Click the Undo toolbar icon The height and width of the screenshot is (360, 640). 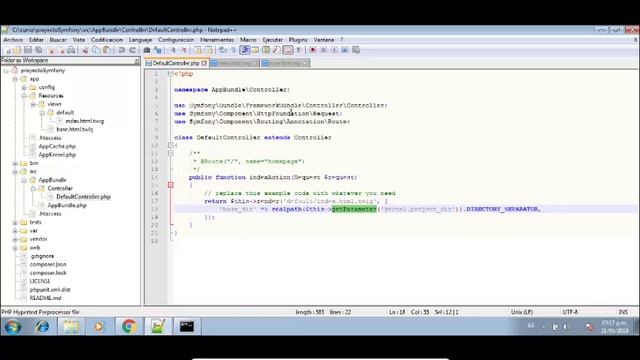pyautogui.click(x=122, y=50)
